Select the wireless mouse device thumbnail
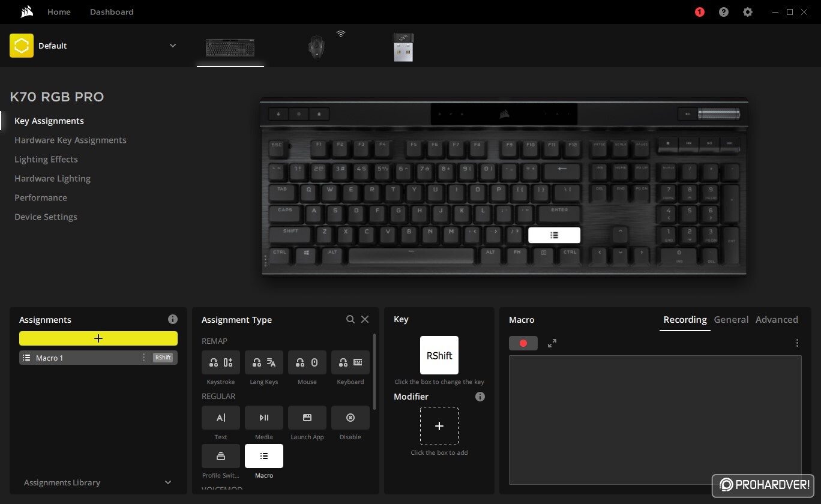 tap(317, 47)
